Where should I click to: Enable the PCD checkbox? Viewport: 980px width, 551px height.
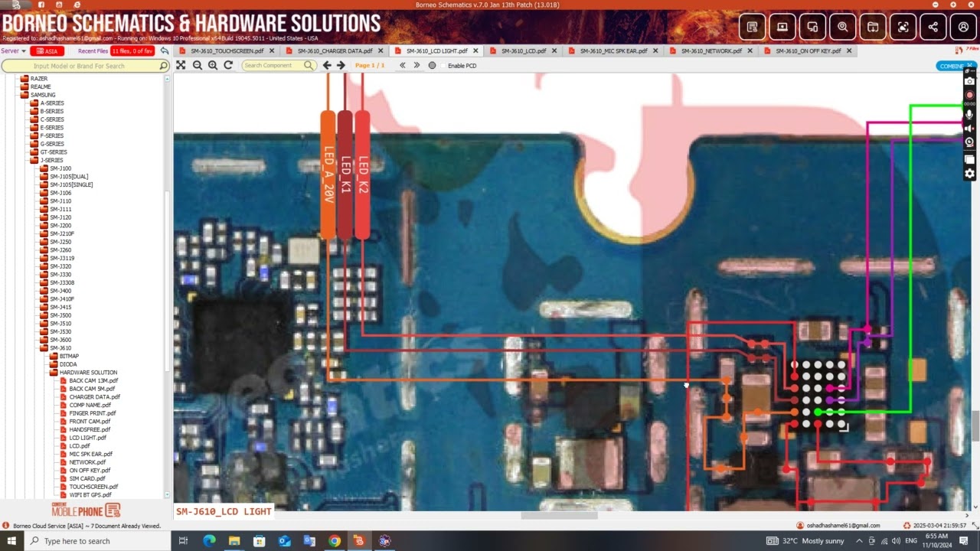[443, 66]
